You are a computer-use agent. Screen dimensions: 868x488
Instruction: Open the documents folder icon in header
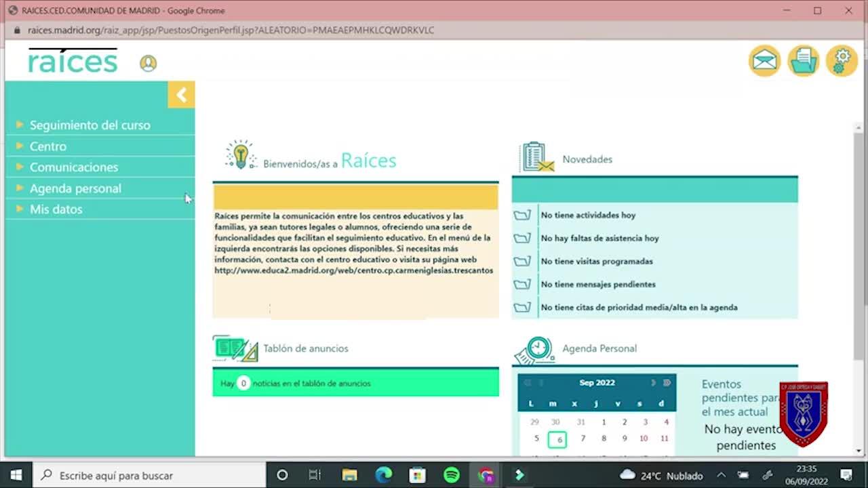[804, 61]
